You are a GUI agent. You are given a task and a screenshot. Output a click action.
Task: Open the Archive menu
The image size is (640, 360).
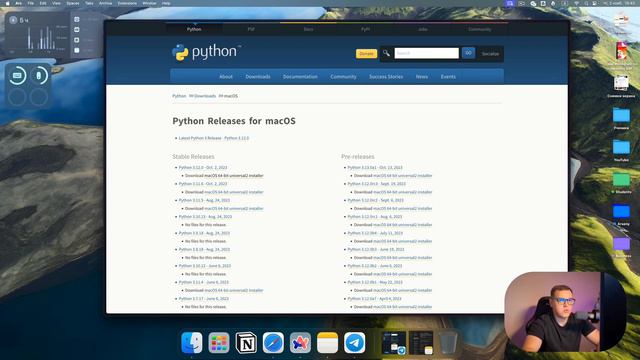(x=106, y=3)
